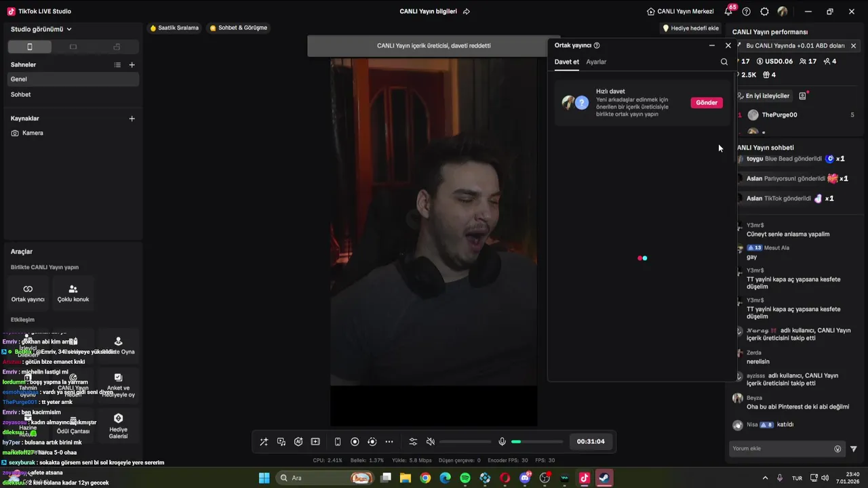
Task: Select the Kamera source
Action: [x=73, y=133]
